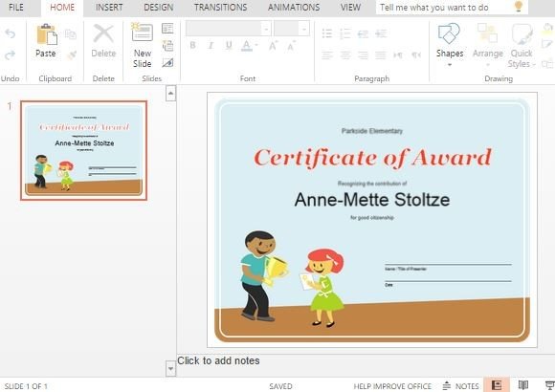Screen dimensions: 555x392
Task: Open the Font Color dropdown arrow
Action: (256, 45)
